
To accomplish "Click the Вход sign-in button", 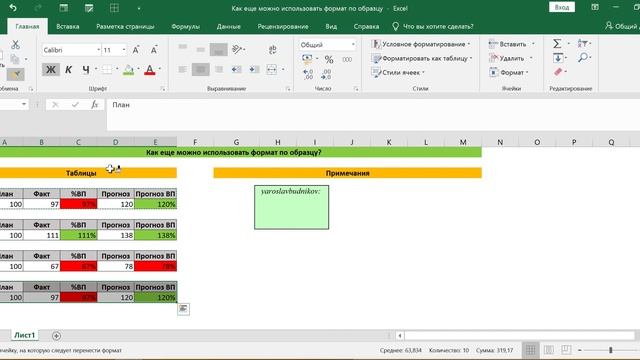I will click(x=562, y=7).
